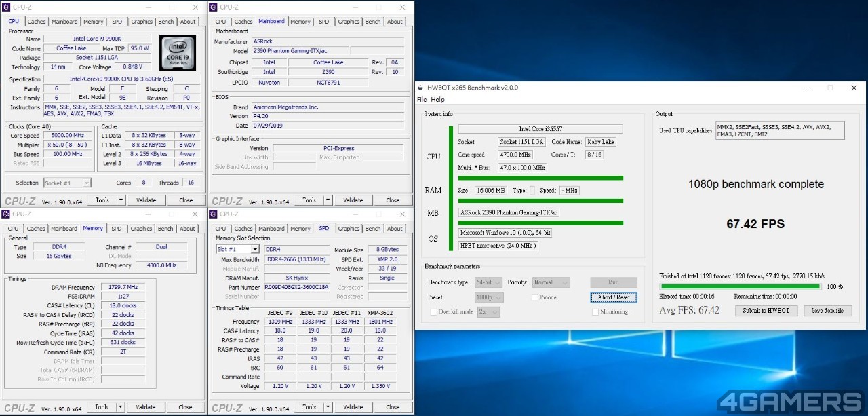Image resolution: width=868 pixels, height=416 pixels.
Task: Toggle the Overkill mode checkbox
Action: tap(433, 312)
